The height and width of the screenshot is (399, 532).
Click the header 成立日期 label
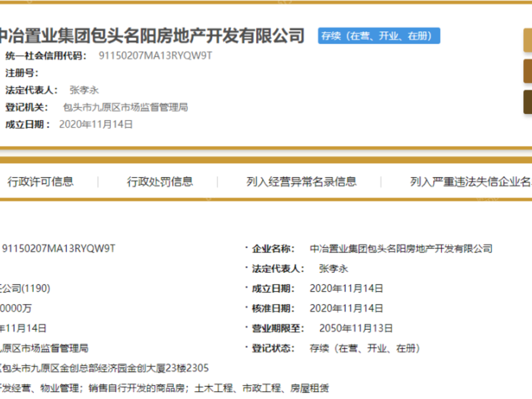click(27, 124)
